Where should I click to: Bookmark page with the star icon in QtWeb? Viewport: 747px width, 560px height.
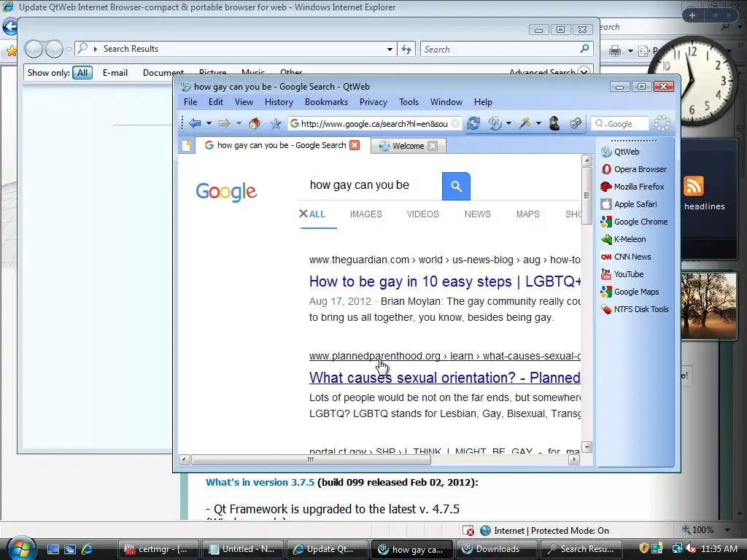pos(275,124)
